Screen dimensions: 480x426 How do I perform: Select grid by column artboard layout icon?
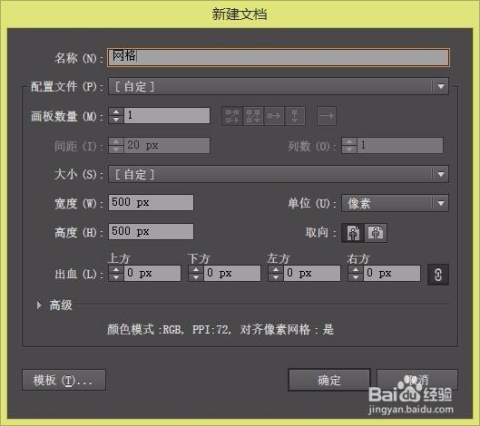tap(253, 116)
